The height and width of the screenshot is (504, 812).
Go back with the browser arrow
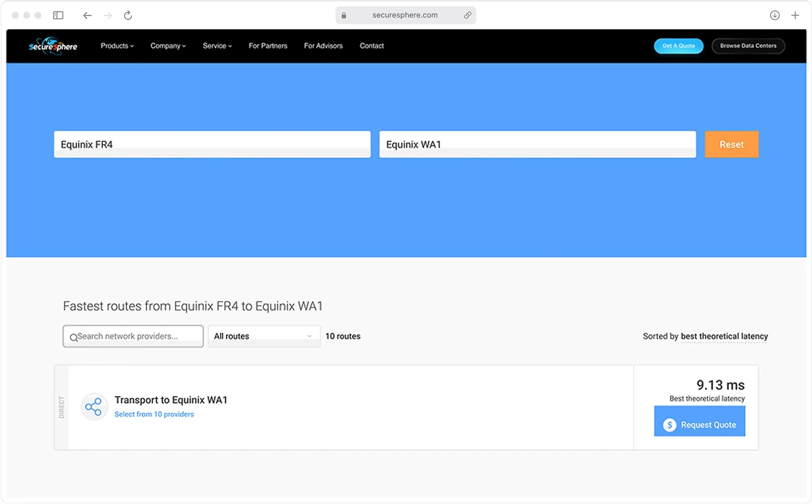coord(87,15)
